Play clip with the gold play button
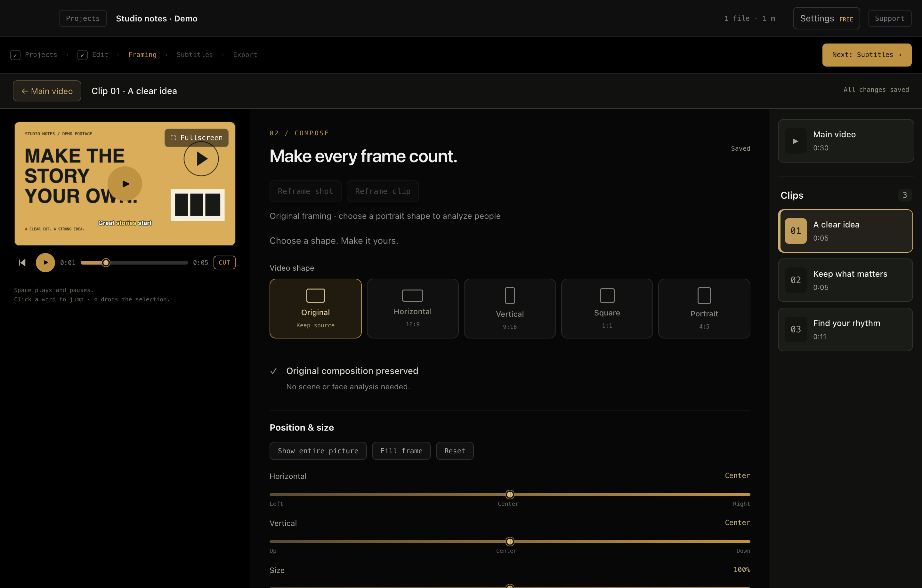922x588 pixels. [45, 262]
